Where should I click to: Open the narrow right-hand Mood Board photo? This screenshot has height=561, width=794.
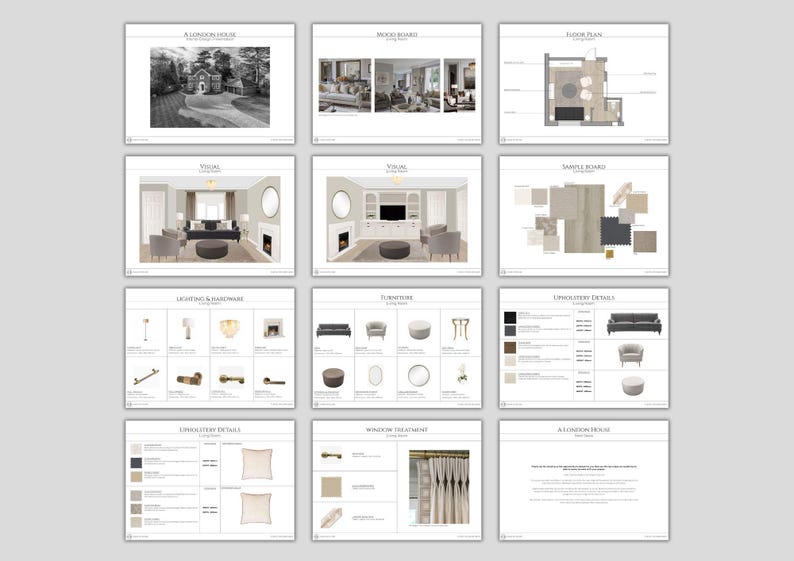pyautogui.click(x=459, y=85)
